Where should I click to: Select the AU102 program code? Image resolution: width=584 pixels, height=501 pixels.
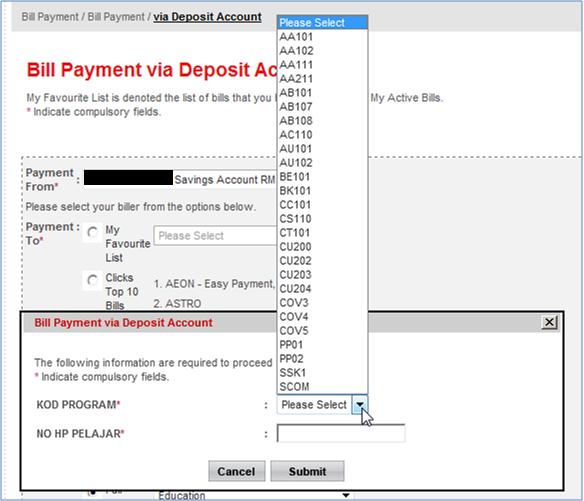(x=323, y=163)
